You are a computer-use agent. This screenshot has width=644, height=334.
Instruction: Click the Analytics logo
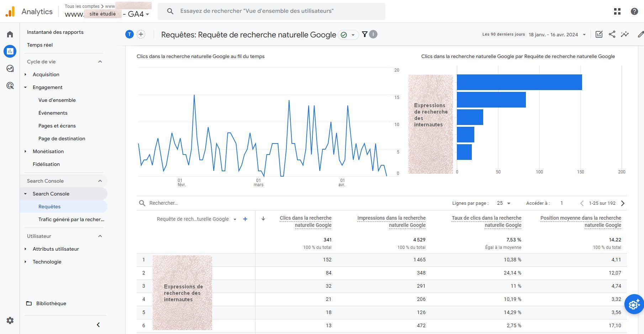[10, 11]
